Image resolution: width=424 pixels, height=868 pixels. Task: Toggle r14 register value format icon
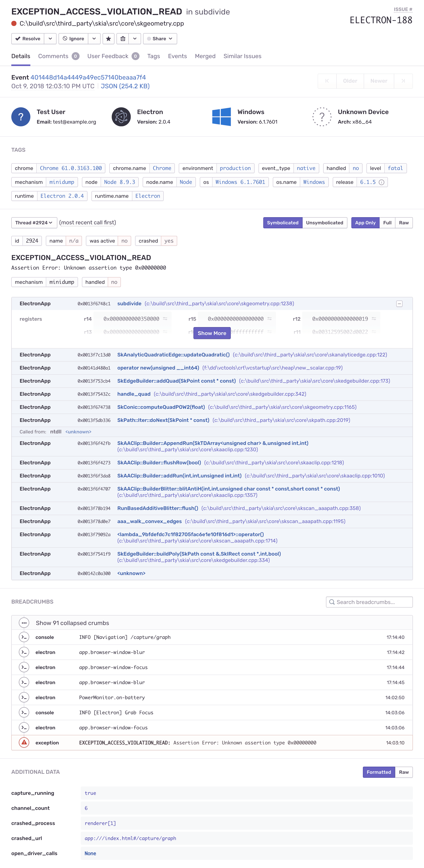pyautogui.click(x=165, y=319)
